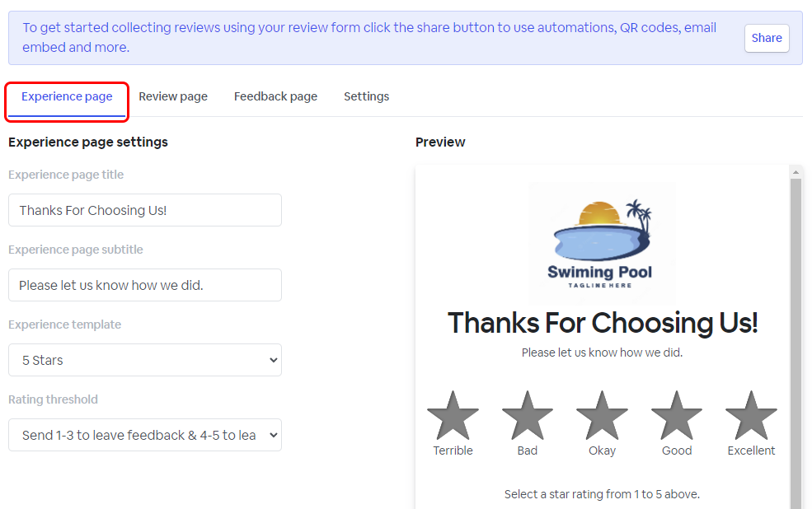Click the 'Select a star rating' instruction text
812x509 pixels.
coord(602,494)
